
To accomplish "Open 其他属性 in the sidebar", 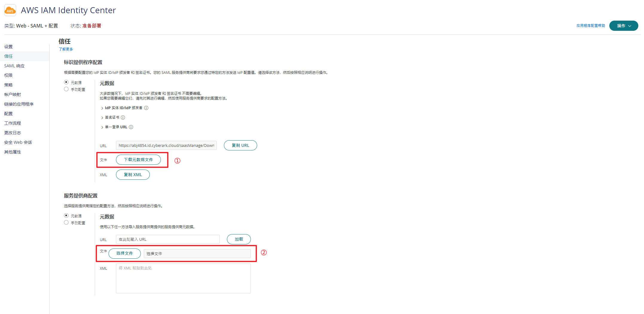I will point(13,152).
